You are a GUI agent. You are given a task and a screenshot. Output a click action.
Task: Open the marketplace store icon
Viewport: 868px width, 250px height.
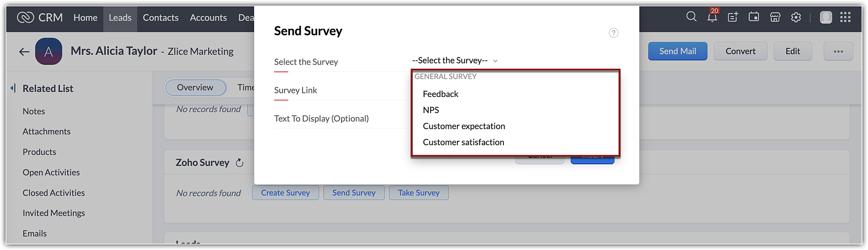click(x=775, y=17)
